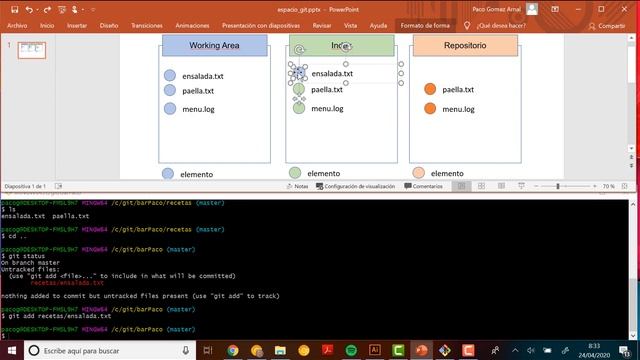Open the Archivo menu
Viewport: 640px width, 360px height.
click(17, 25)
